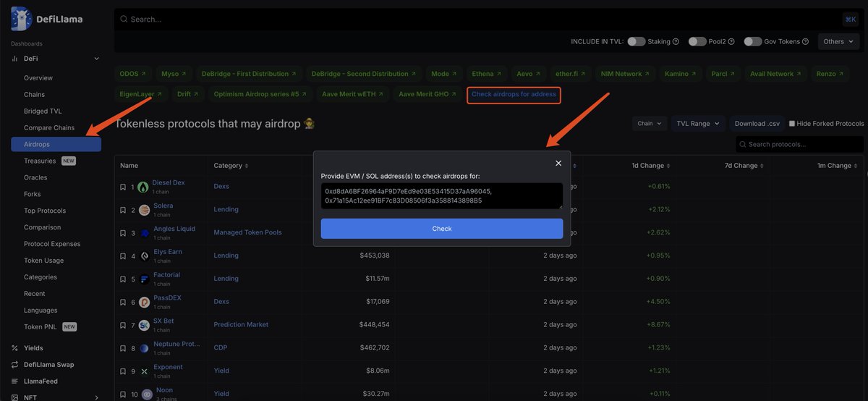
Task: Click the Yields sidebar icon
Action: pyautogui.click(x=15, y=348)
